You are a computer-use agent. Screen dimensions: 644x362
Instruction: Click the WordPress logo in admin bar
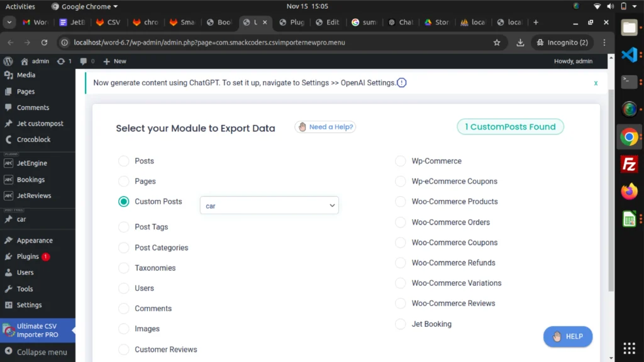(8, 61)
